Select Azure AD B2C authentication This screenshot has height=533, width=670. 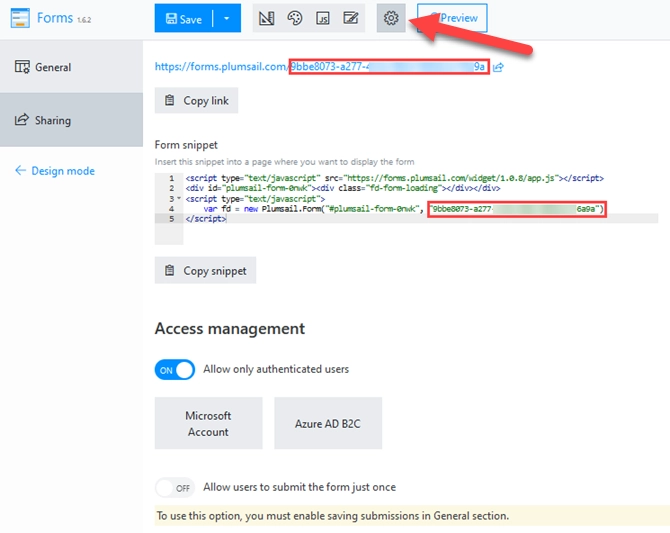(328, 423)
